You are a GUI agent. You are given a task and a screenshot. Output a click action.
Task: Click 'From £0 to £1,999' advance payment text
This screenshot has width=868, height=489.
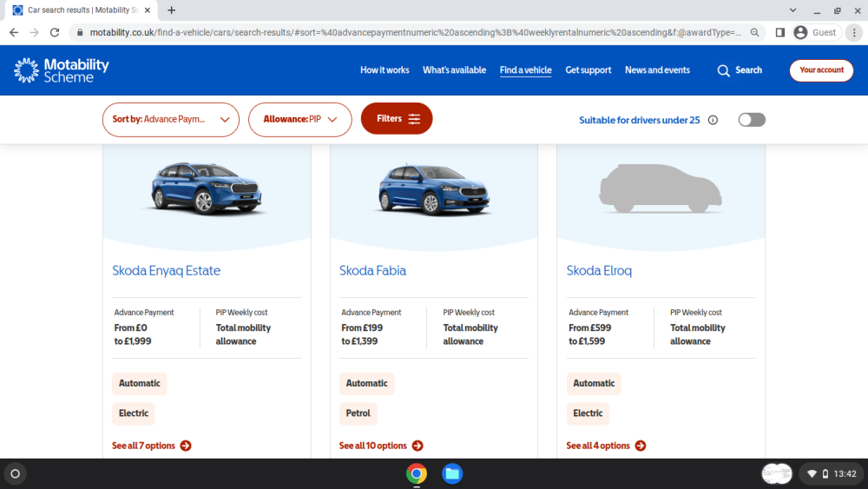(x=133, y=334)
